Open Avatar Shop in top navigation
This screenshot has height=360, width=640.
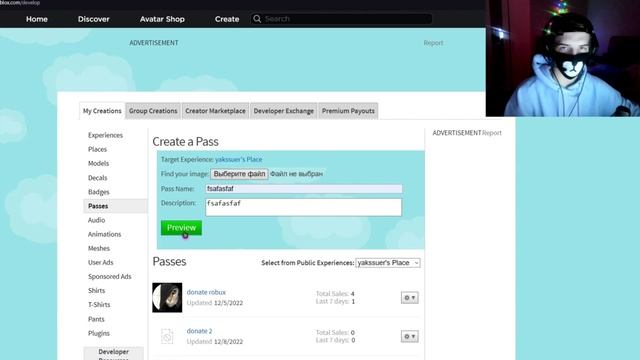pos(162,19)
